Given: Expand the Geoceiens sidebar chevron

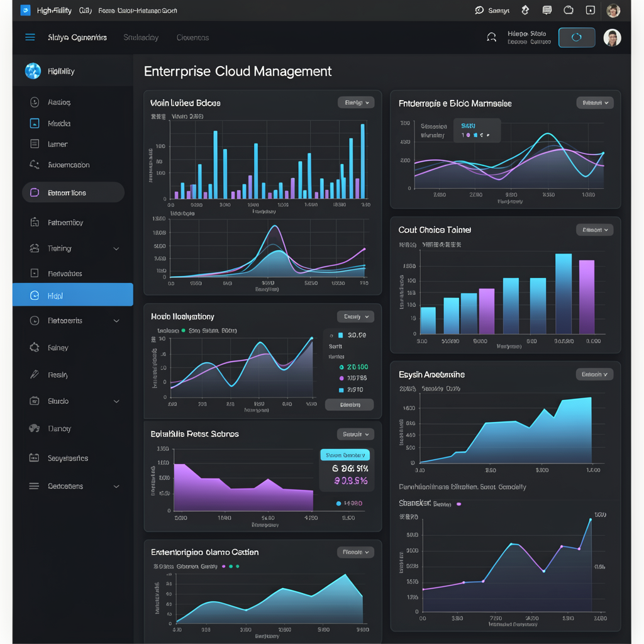Looking at the screenshot, I should (116, 486).
